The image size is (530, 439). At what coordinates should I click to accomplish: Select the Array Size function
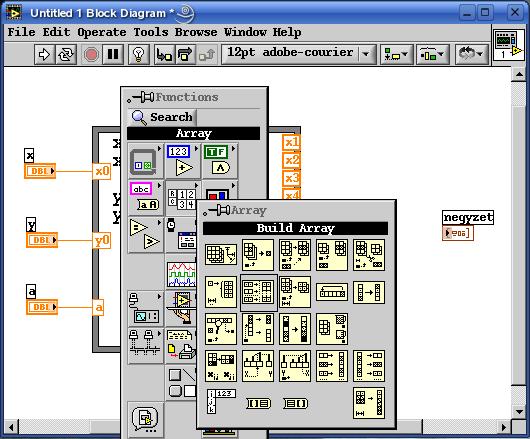click(x=221, y=255)
